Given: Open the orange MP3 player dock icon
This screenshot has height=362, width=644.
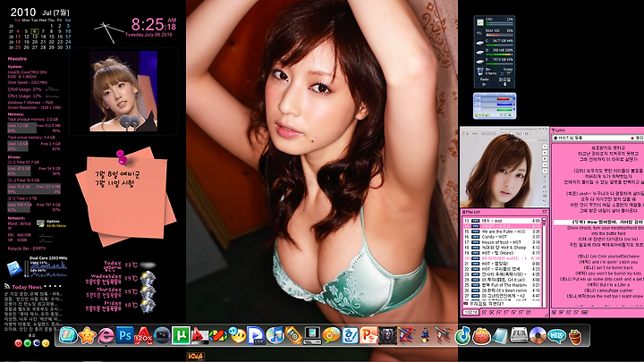Looking at the screenshot, I should tap(293, 336).
